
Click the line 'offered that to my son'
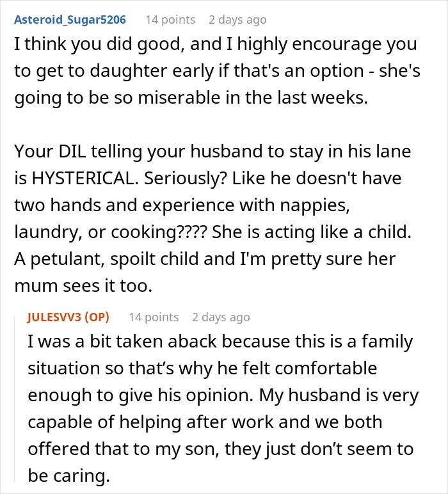point(221,449)
